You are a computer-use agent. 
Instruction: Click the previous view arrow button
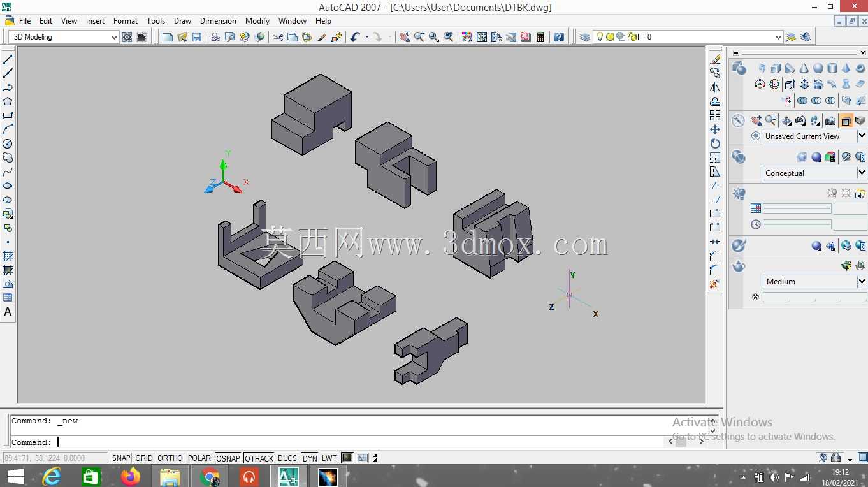pyautogui.click(x=756, y=136)
